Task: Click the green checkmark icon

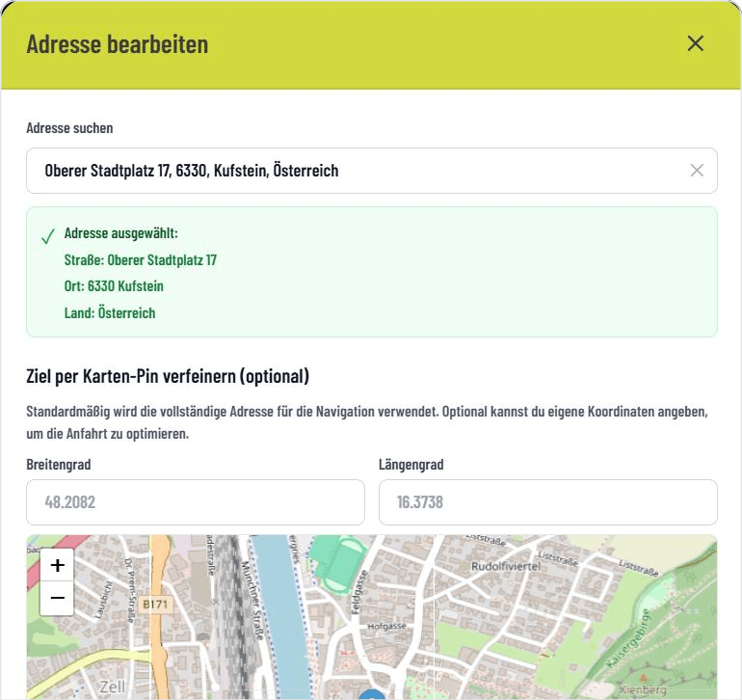Action: click(48, 236)
